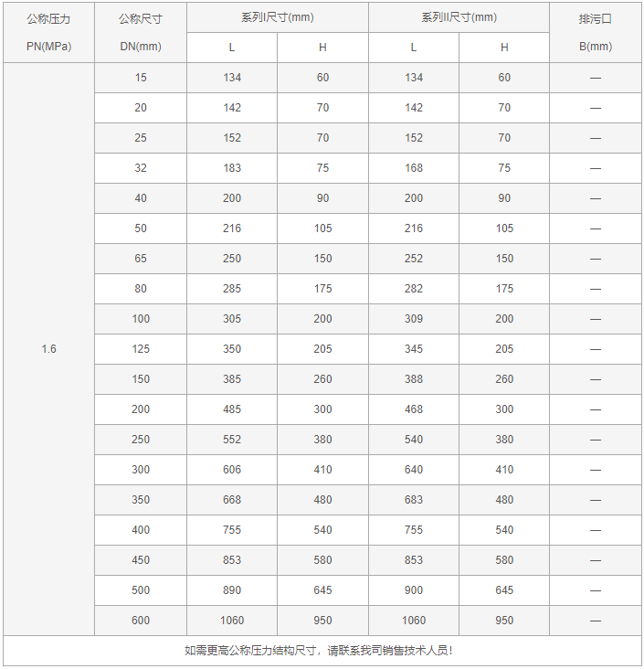Select the 168 length value cell
Image resolution: width=644 pixels, height=669 pixels.
[x=414, y=168]
